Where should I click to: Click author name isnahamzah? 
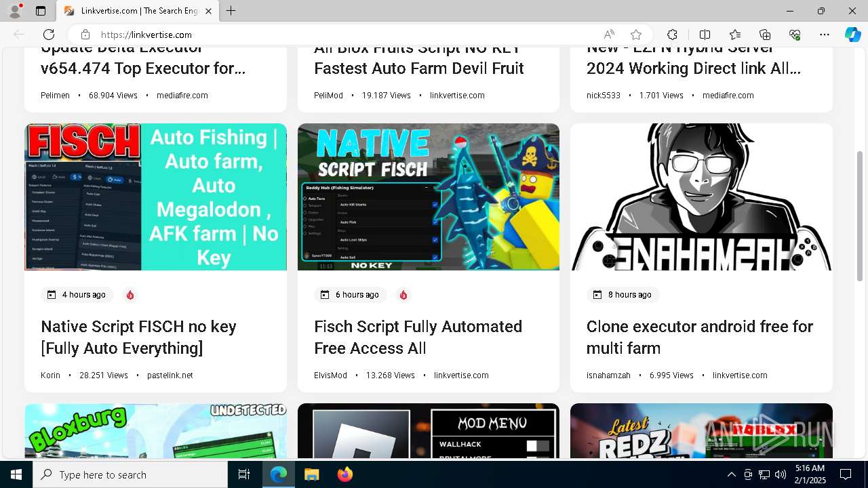tap(608, 375)
